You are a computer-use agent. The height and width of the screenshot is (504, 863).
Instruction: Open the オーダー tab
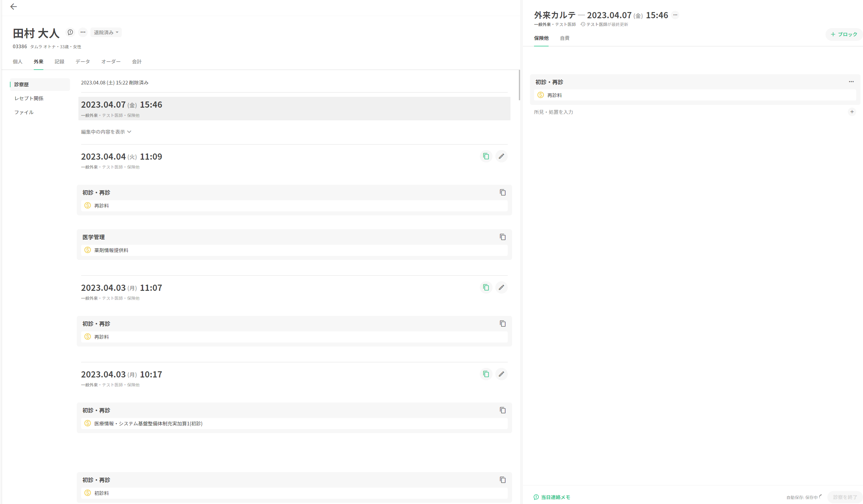click(111, 62)
